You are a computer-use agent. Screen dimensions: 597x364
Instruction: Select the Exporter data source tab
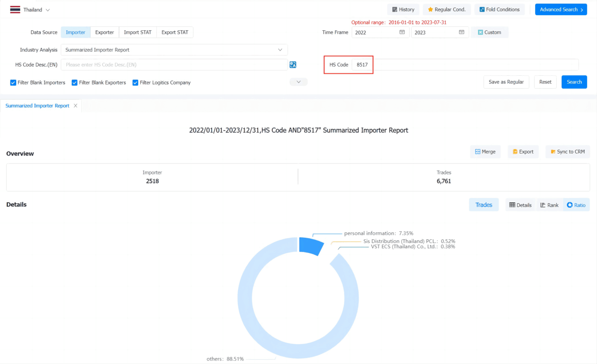click(x=105, y=32)
